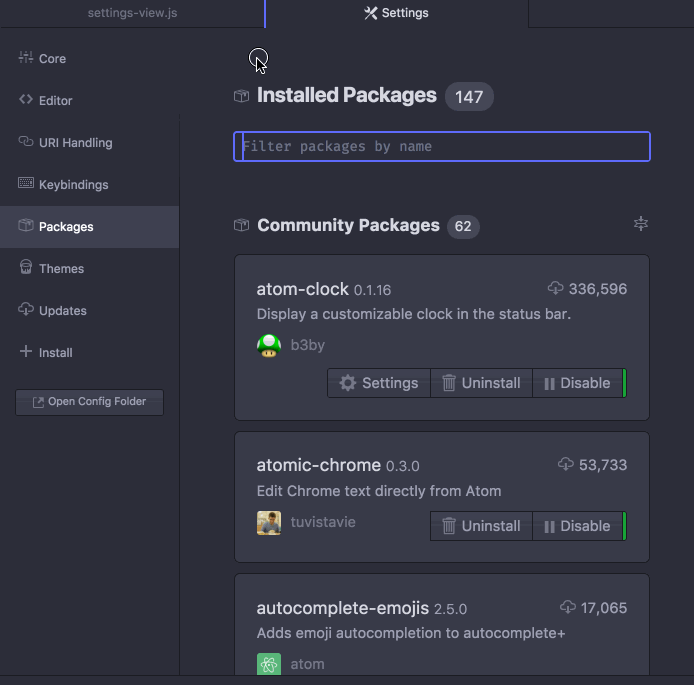Click pause icon in atomic-chrome Disable button

tap(549, 527)
